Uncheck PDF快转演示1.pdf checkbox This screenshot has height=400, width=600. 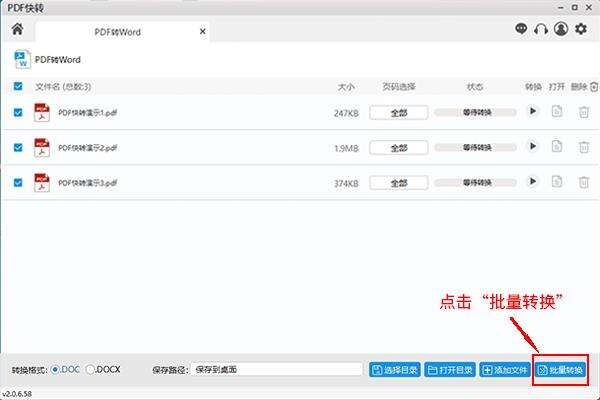coord(18,113)
